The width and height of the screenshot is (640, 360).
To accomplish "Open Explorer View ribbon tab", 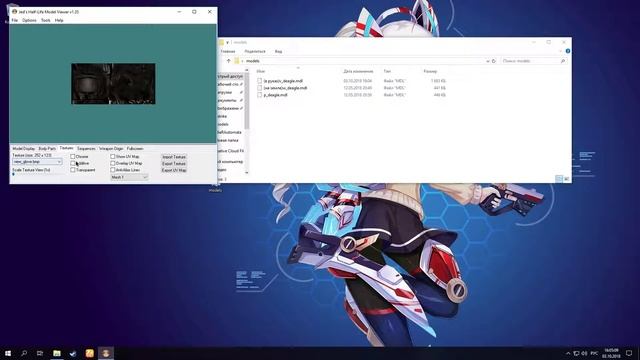I will click(278, 51).
